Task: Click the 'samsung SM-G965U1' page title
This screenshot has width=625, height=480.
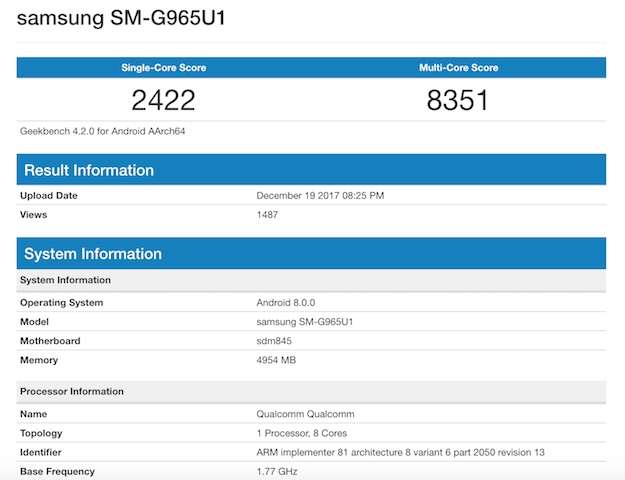Action: coord(121,18)
